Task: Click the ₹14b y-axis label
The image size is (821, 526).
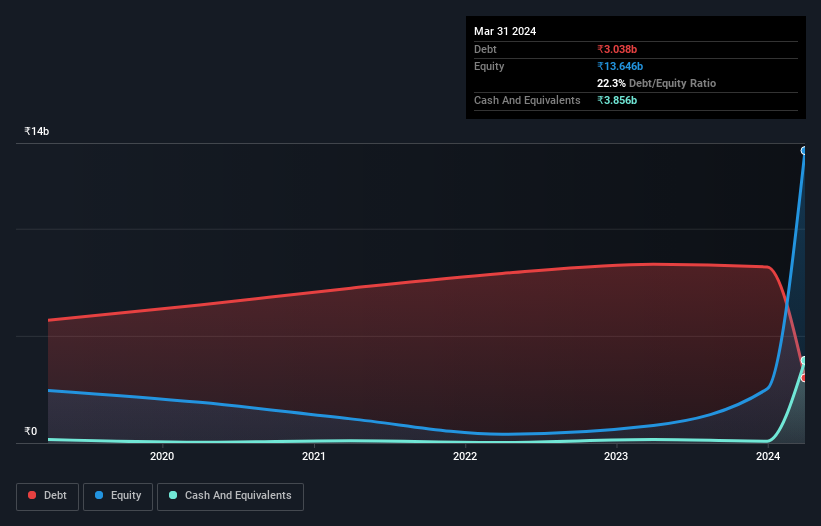Action: [x=37, y=131]
